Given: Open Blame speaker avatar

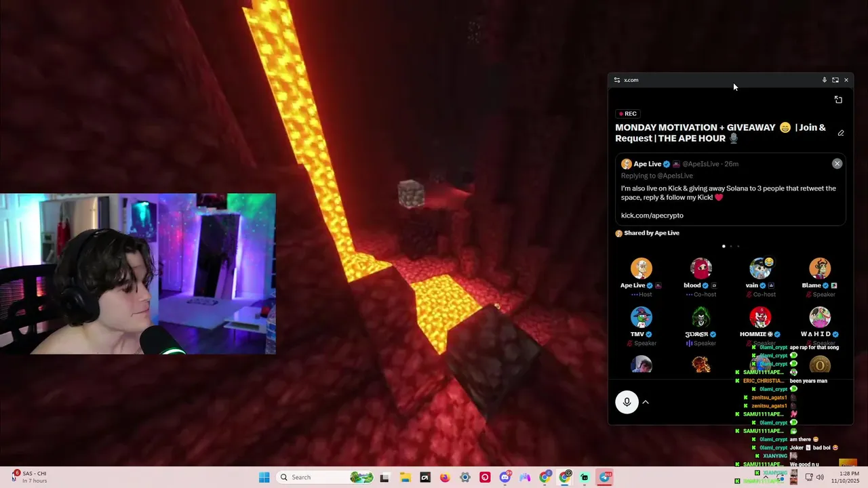Looking at the screenshot, I should (820, 268).
